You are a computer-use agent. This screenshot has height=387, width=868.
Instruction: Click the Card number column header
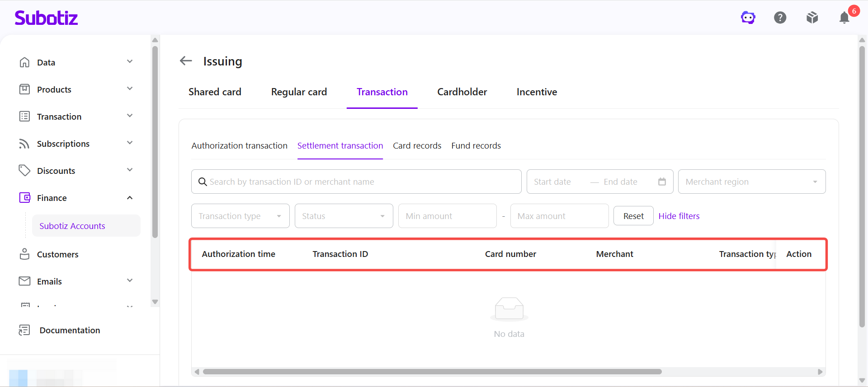pyautogui.click(x=510, y=254)
